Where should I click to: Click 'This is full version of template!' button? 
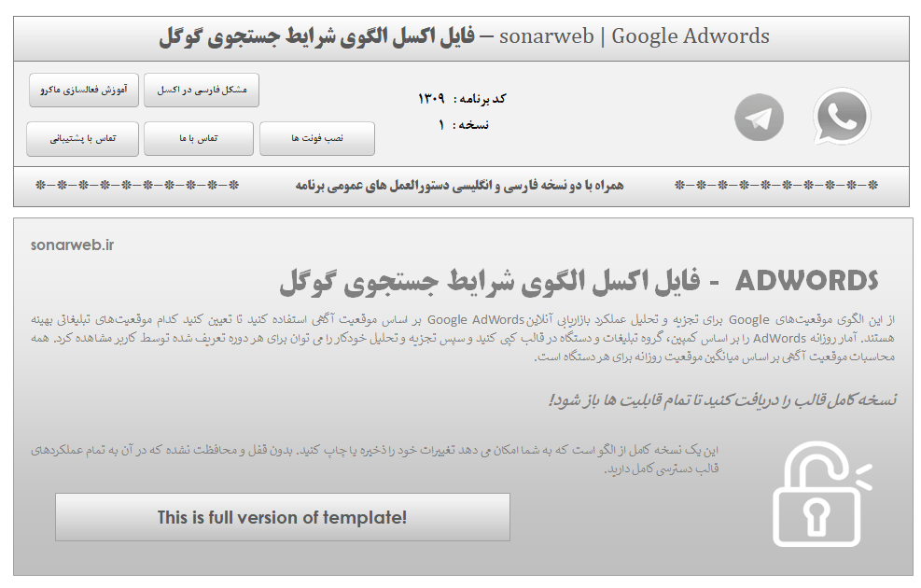[x=283, y=517]
